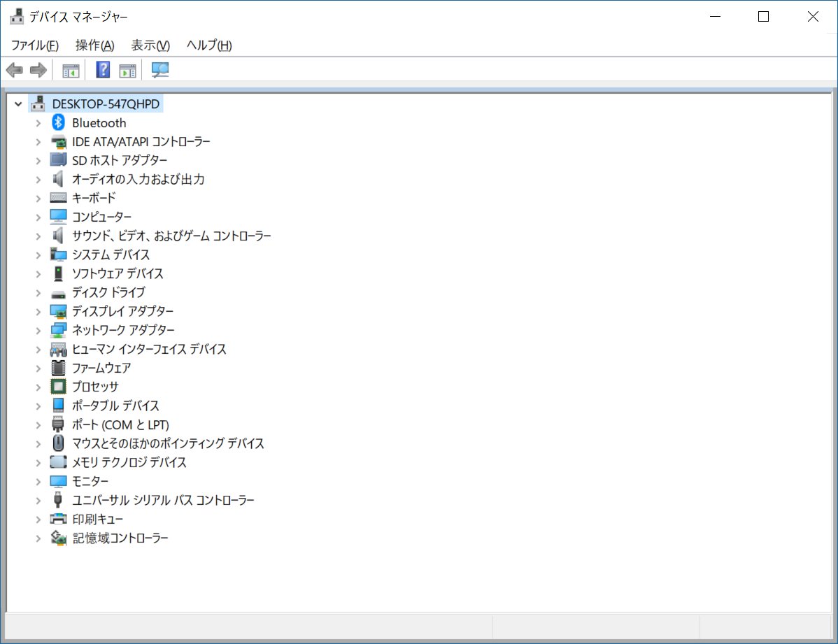Viewport: 838px width, 644px height.
Task: Click the Forward arrow toolbar icon
Action: pos(38,70)
